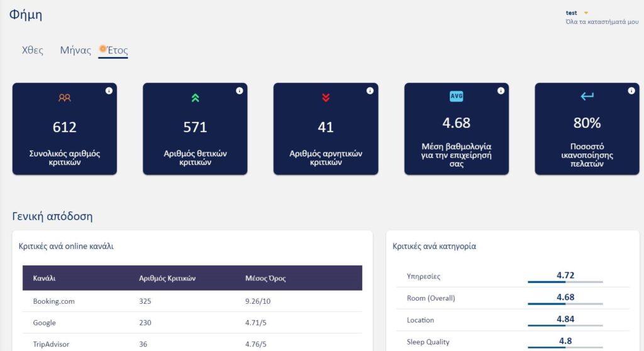The height and width of the screenshot is (351, 644).
Task: Click the 36 reviews count cell
Action: pyautogui.click(x=143, y=344)
